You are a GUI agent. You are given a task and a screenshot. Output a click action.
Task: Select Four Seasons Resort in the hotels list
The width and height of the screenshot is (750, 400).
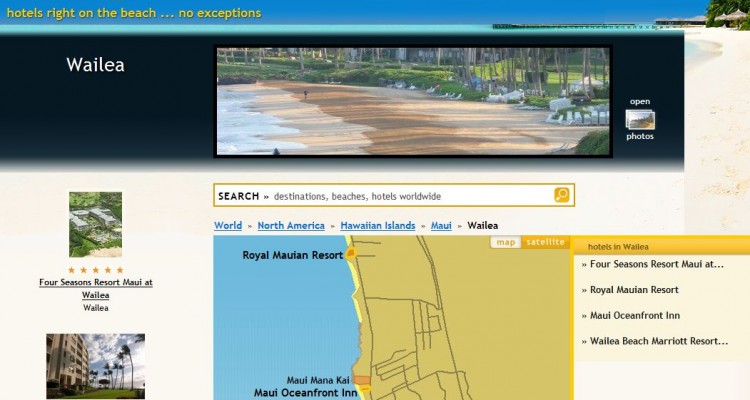656,265
